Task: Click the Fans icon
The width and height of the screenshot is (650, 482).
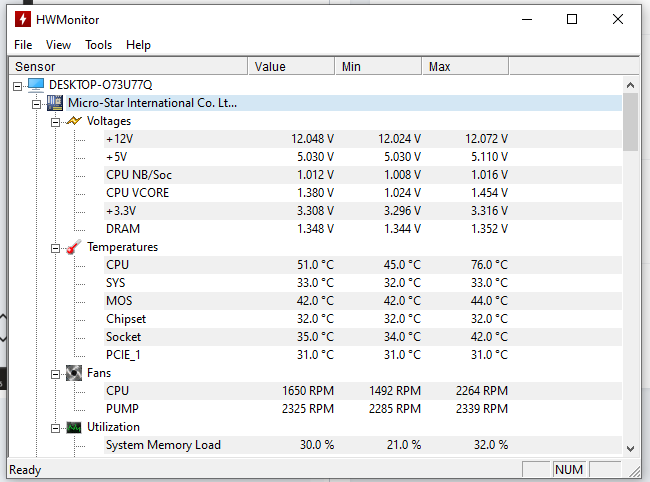Action: [x=74, y=373]
